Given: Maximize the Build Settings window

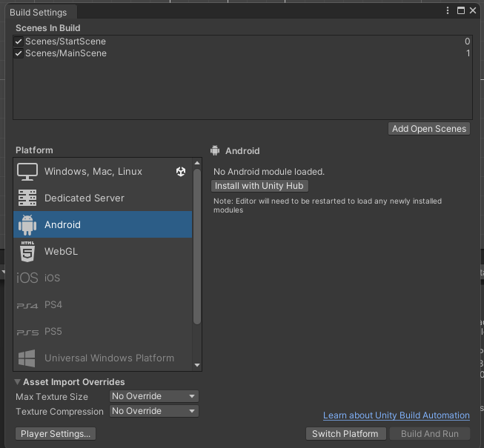Looking at the screenshot, I should pos(461,10).
